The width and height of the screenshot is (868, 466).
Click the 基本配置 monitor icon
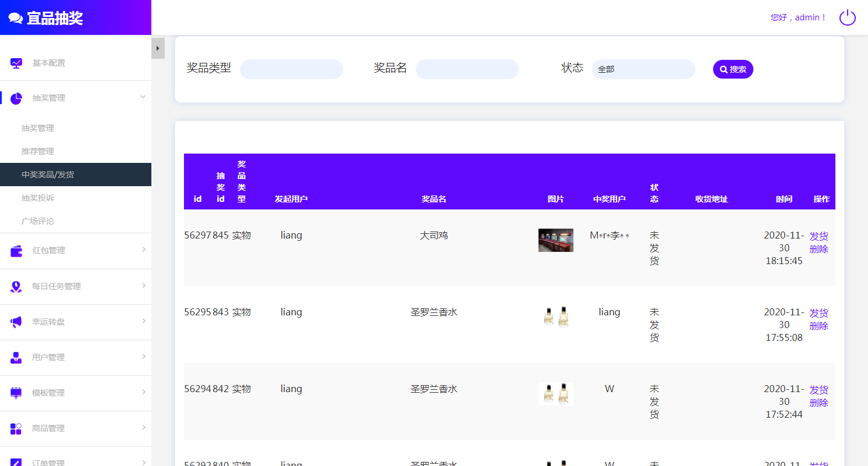[x=16, y=63]
